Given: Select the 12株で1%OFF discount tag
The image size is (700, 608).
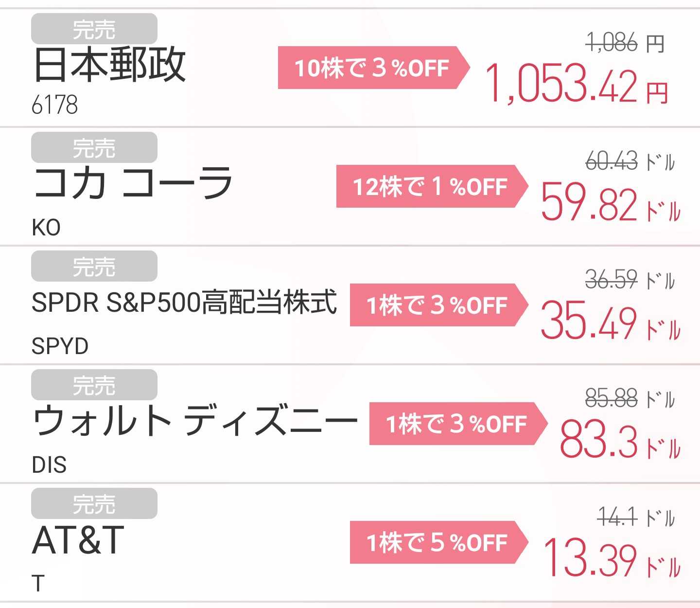Looking at the screenshot, I should click(432, 186).
